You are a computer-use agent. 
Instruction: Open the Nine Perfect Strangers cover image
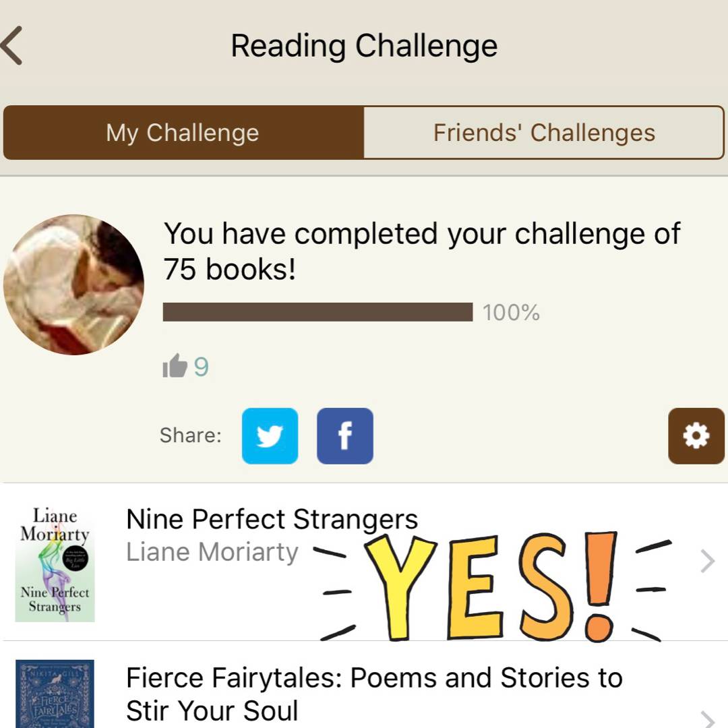(55, 564)
